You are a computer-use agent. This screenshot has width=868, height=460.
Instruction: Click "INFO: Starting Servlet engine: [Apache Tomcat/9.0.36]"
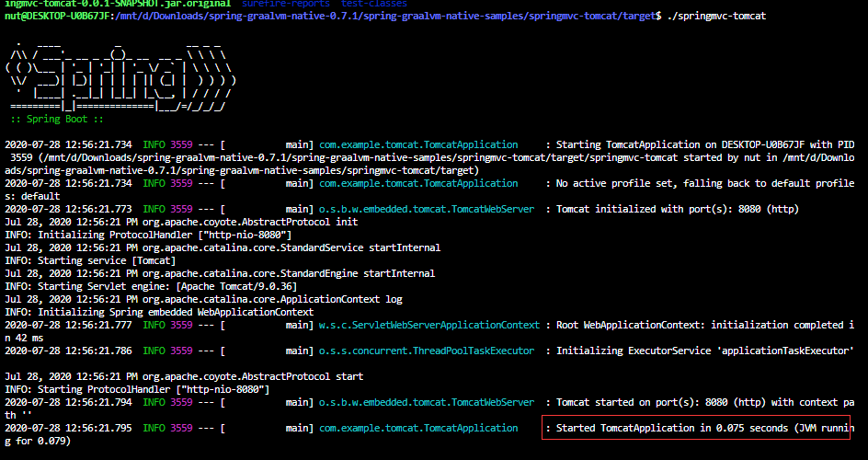[151, 286]
